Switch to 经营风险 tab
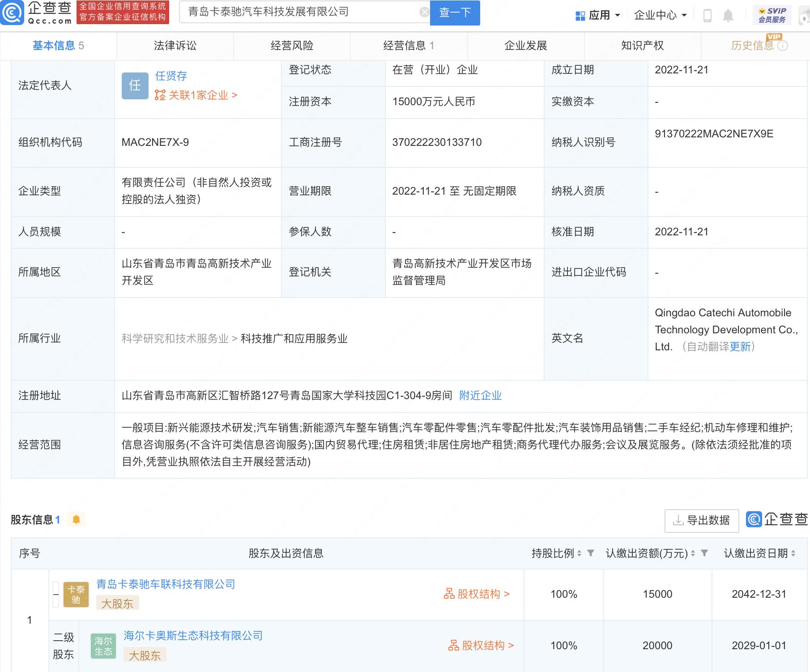 [292, 46]
